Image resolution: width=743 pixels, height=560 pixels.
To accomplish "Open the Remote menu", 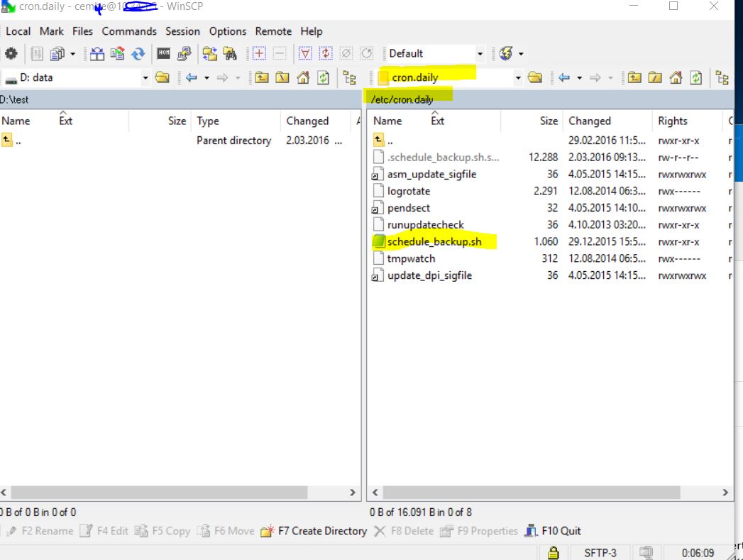I will coord(273,31).
